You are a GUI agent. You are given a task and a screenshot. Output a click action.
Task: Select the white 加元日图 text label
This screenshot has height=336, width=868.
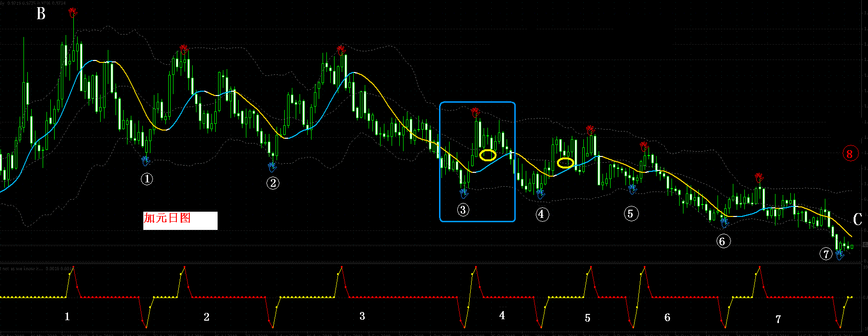click(x=180, y=220)
